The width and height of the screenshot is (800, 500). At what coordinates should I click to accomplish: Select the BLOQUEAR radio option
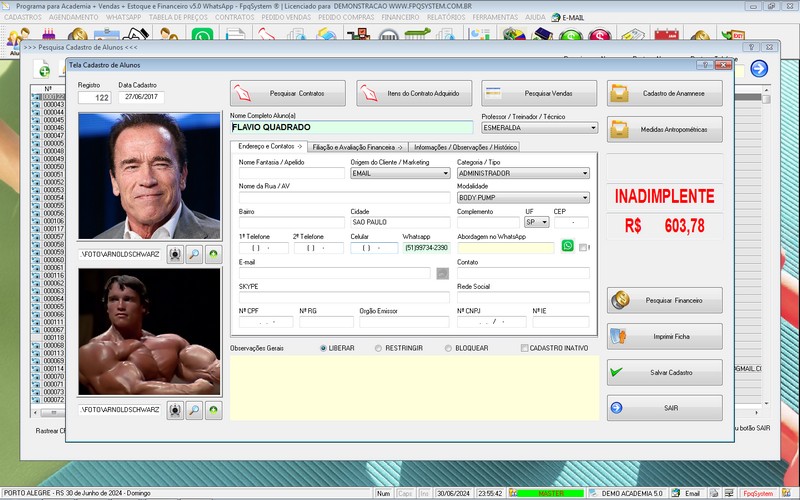[x=447, y=348]
